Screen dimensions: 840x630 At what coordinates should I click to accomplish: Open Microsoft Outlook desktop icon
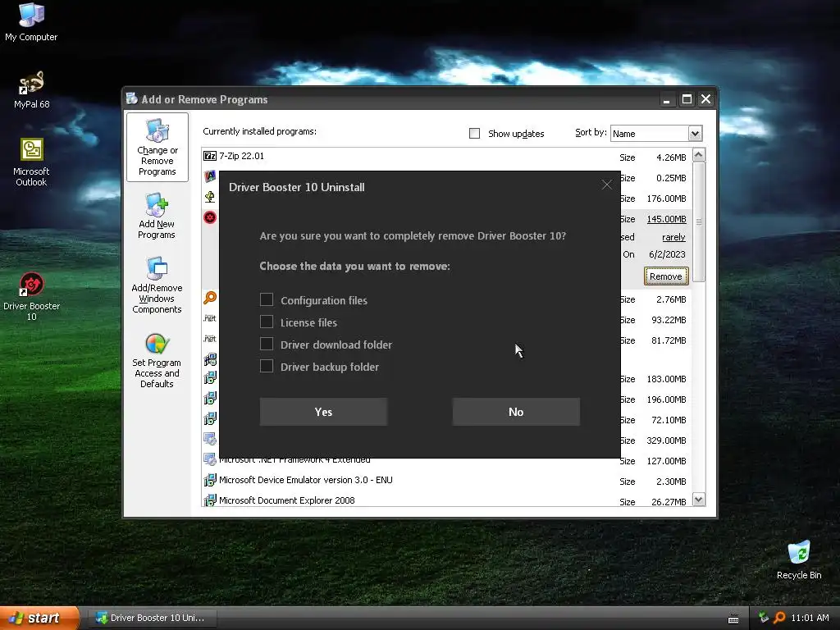[x=31, y=162]
